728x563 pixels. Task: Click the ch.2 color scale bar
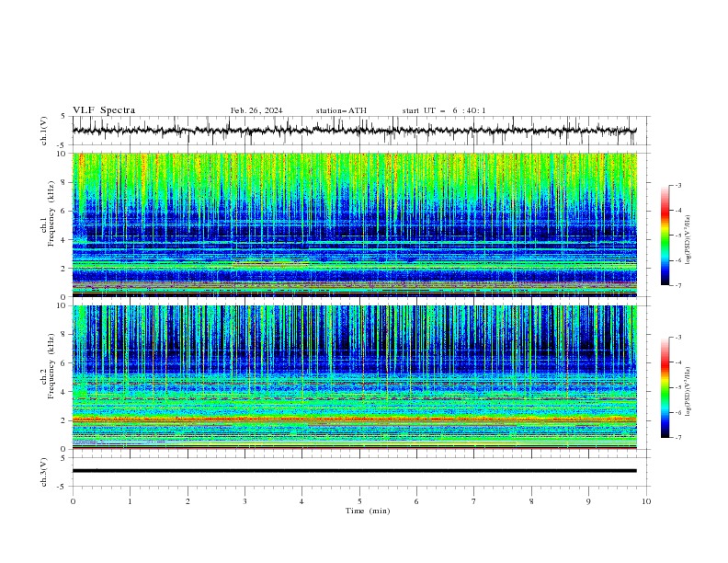tap(665, 387)
